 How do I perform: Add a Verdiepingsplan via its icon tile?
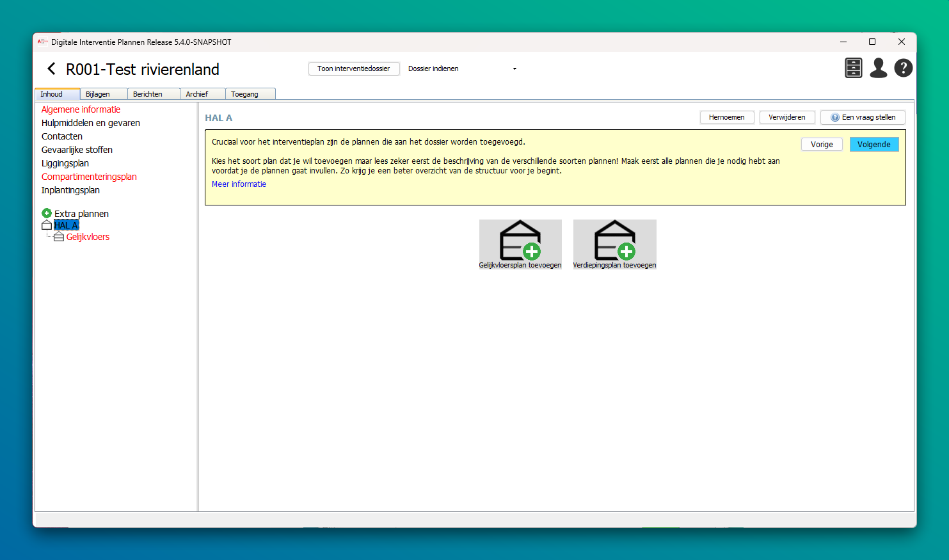coord(615,244)
